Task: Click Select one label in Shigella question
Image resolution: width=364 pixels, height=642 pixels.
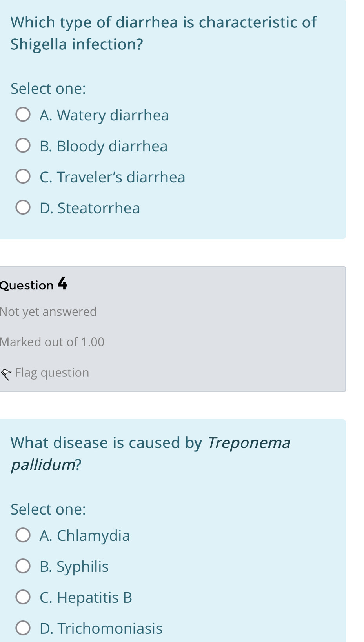Action: [48, 89]
